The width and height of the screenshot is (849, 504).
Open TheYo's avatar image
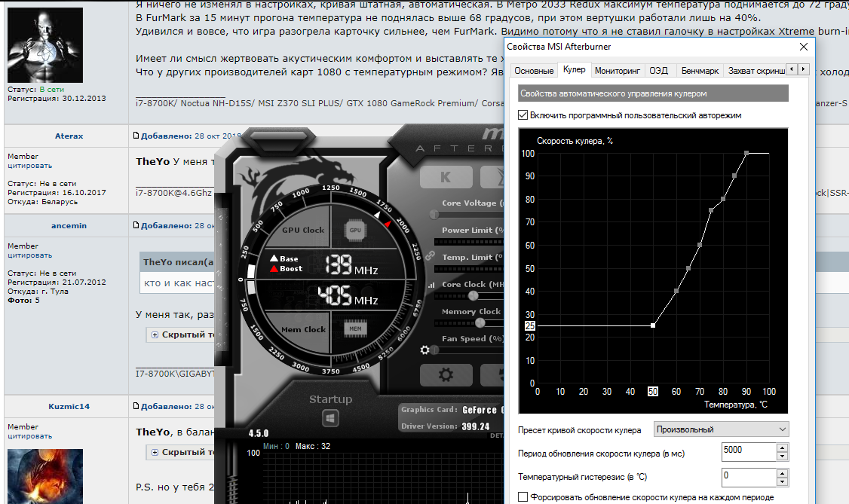tap(45, 45)
